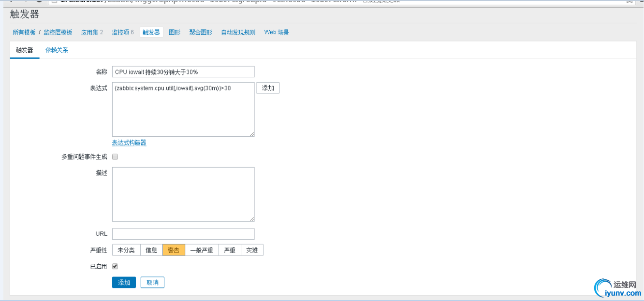
Task: Open the 自动发现规则 tab
Action: (x=238, y=32)
